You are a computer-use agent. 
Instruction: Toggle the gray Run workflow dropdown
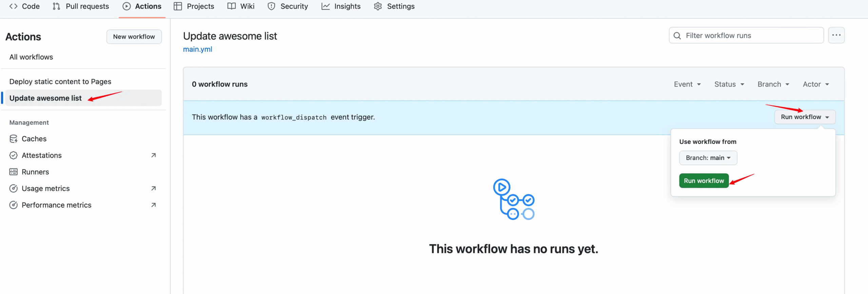(x=805, y=117)
